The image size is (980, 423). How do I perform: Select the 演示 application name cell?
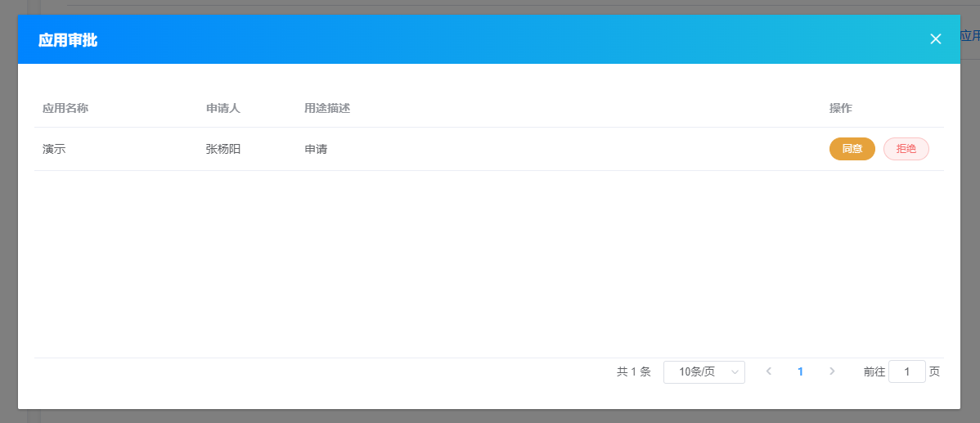point(54,150)
